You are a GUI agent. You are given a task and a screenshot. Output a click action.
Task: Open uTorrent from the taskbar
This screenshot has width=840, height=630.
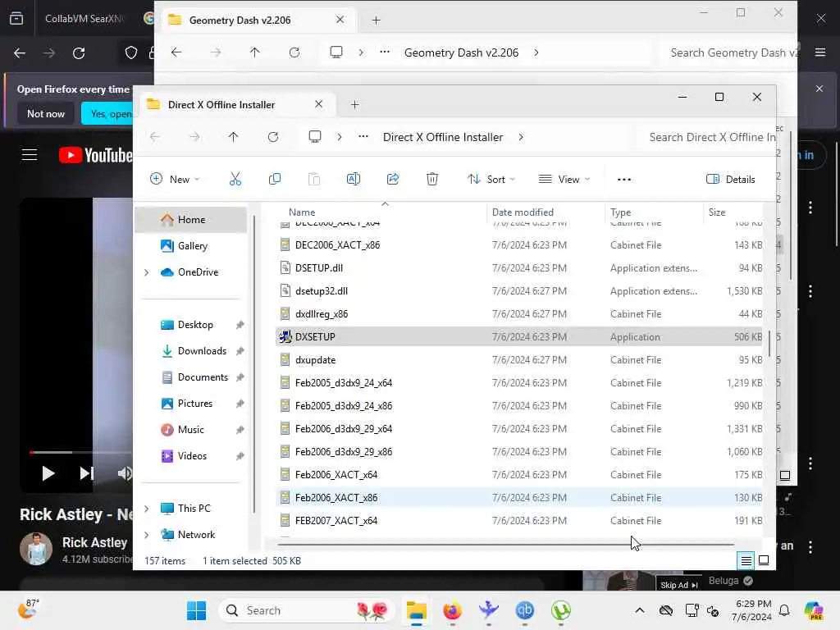pos(561,610)
